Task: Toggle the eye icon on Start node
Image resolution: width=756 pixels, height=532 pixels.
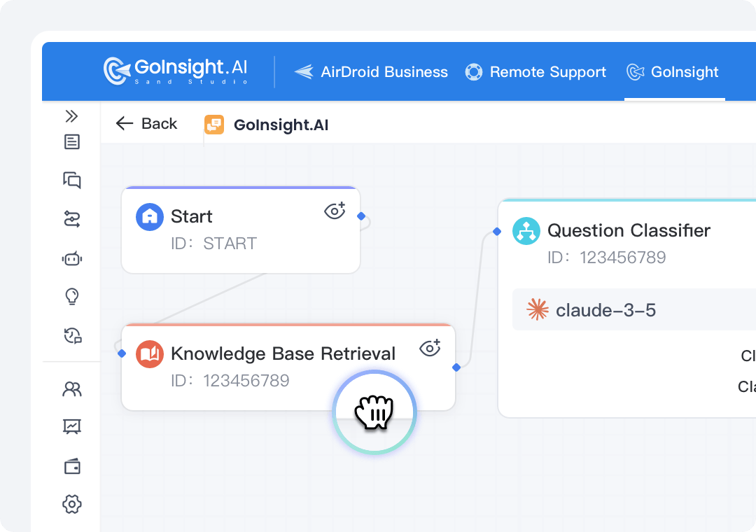Action: (335, 211)
